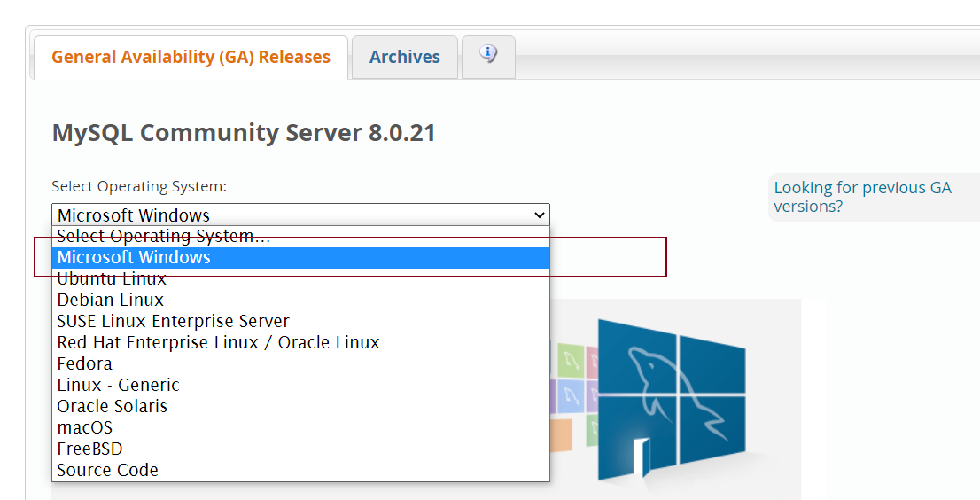Screen dimensions: 980x500
Task: Select Ubuntu Linux from the list
Action: coord(300,278)
